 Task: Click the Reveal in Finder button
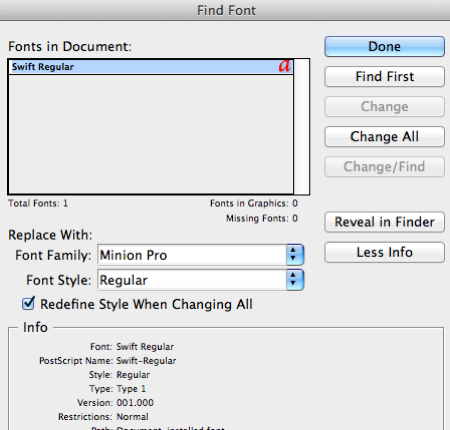coord(384,222)
